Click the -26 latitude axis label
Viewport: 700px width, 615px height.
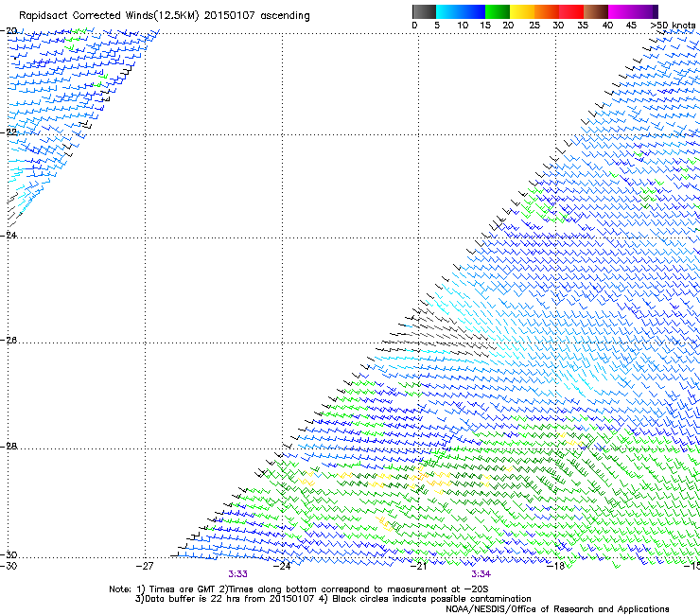pyautogui.click(x=9, y=341)
